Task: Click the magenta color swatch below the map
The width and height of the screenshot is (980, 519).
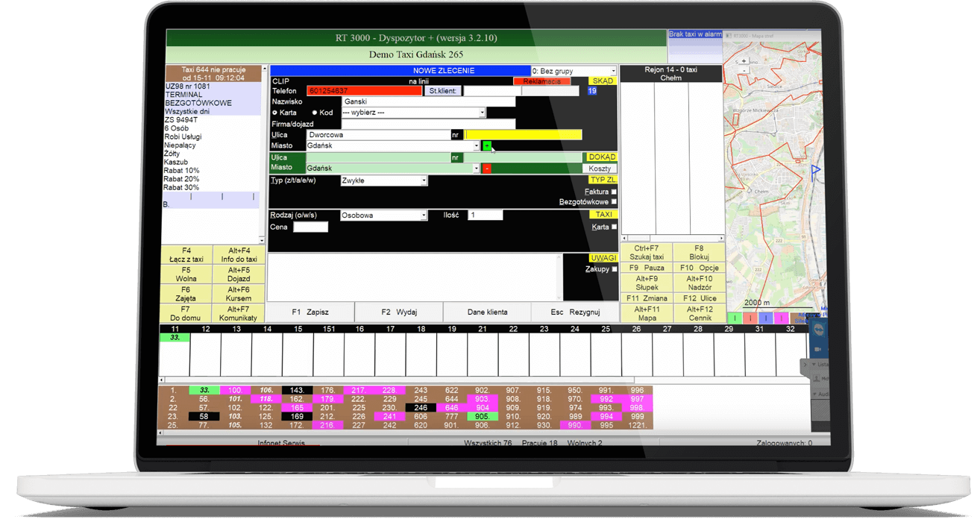Action: pyautogui.click(x=781, y=318)
